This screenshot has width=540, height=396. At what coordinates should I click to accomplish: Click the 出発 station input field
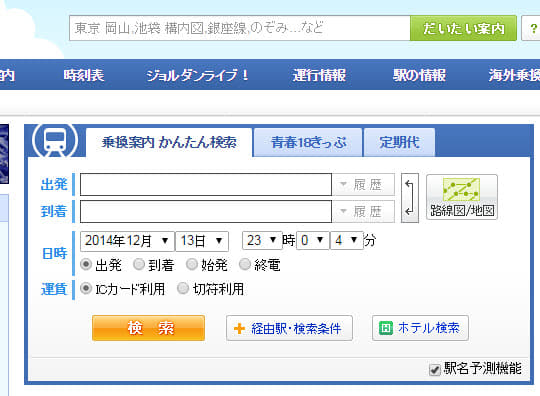pos(206,185)
